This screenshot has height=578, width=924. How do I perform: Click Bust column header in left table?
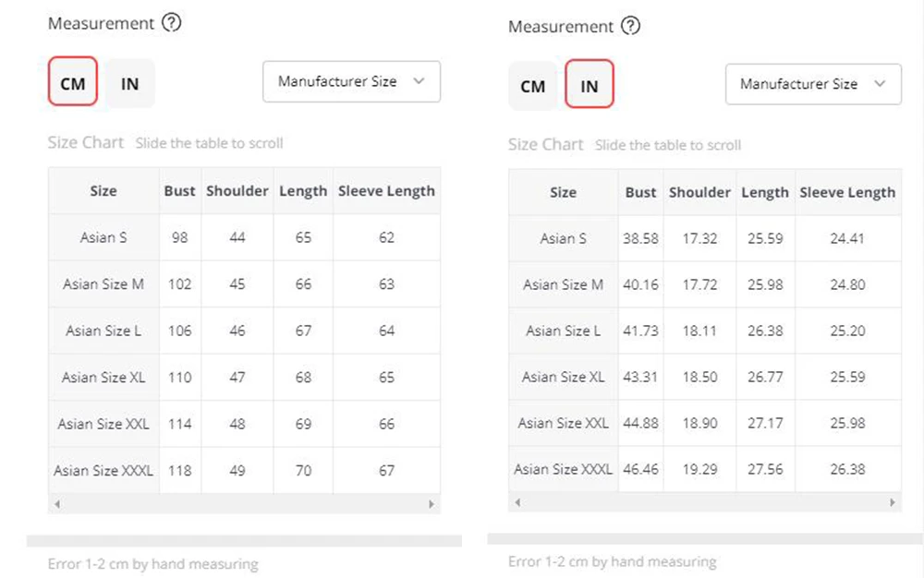point(179,191)
